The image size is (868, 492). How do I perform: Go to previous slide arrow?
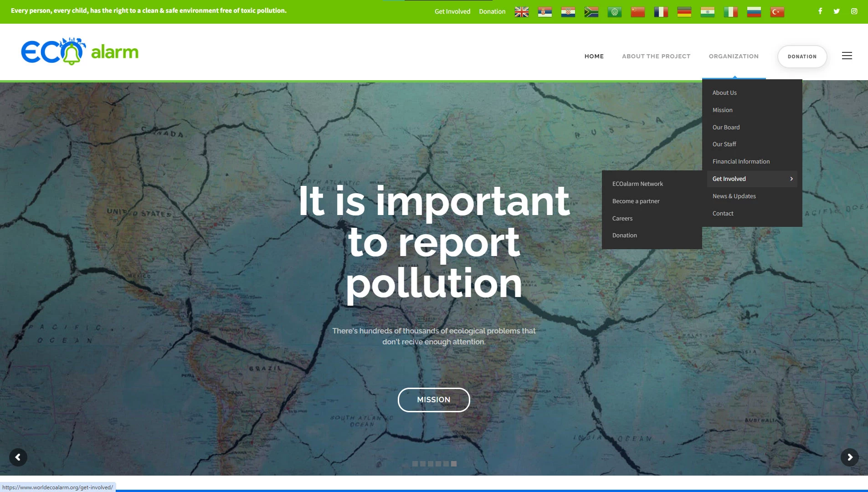pyautogui.click(x=18, y=457)
